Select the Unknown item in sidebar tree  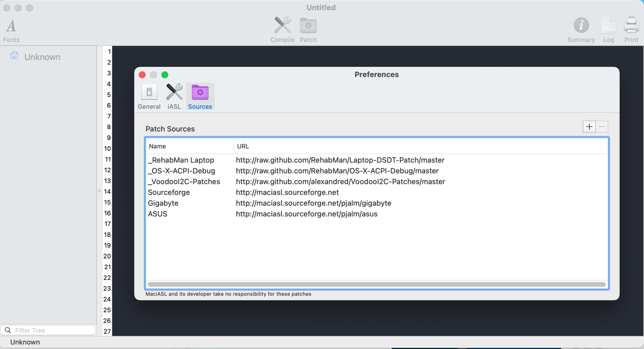(42, 57)
